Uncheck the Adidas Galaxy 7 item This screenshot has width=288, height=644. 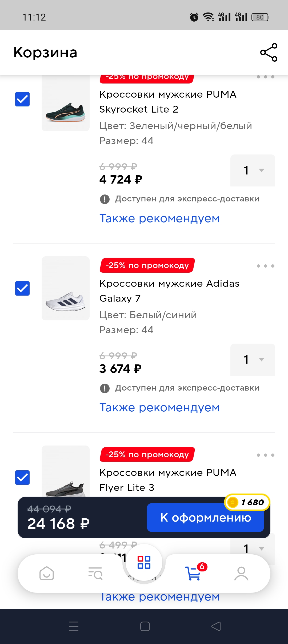22,288
